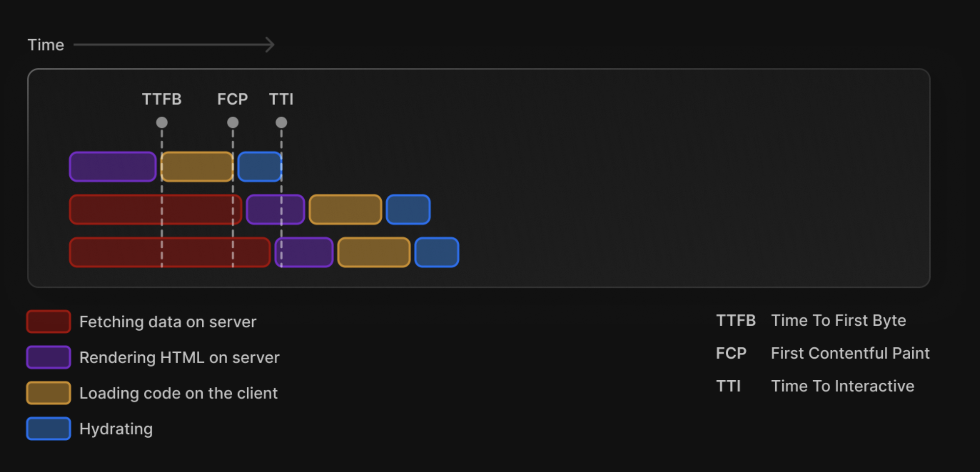The width and height of the screenshot is (980, 472).
Task: Select the purple block in the top row
Action: 113,167
